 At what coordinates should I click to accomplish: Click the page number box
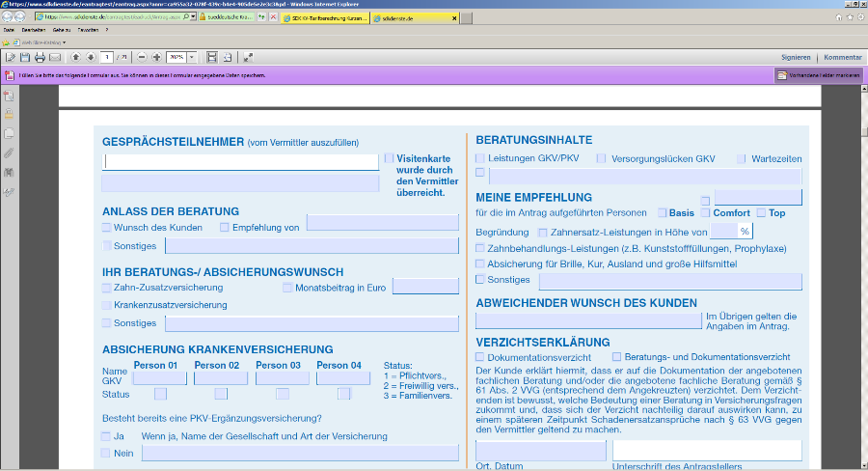click(107, 57)
